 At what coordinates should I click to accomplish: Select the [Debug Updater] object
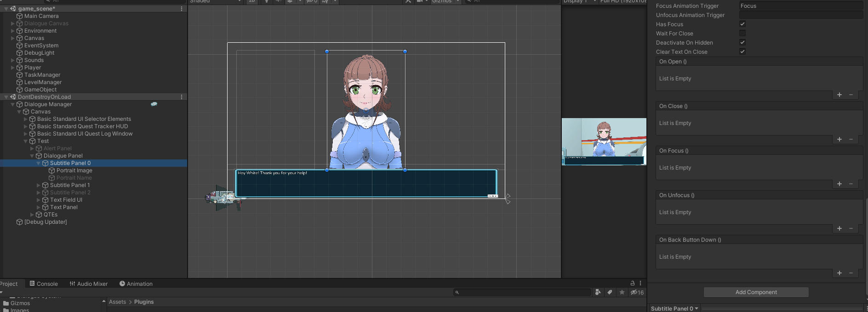46,222
